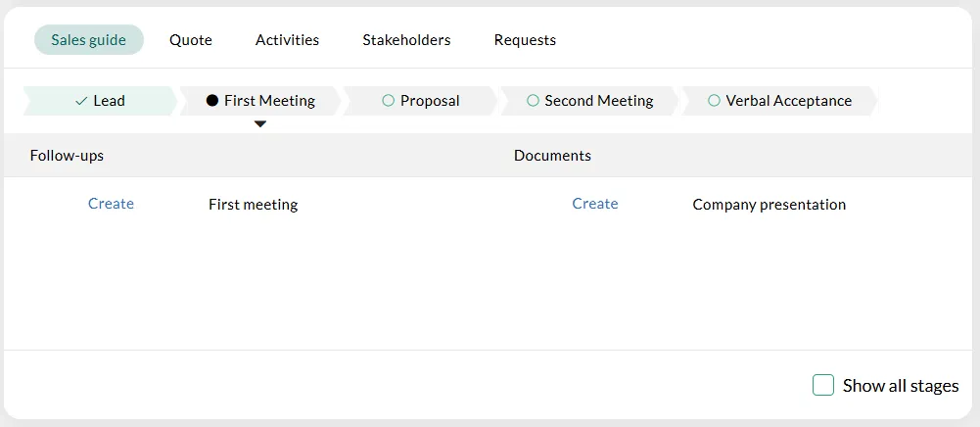Click the circle icon beside Second Meeting

click(x=533, y=101)
